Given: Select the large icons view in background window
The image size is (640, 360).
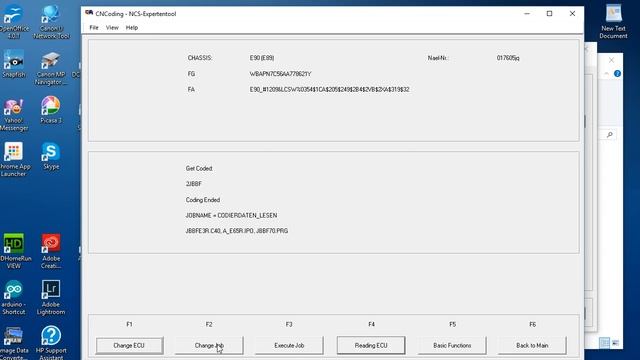Looking at the screenshot, I should pyautogui.click(x=616, y=343).
